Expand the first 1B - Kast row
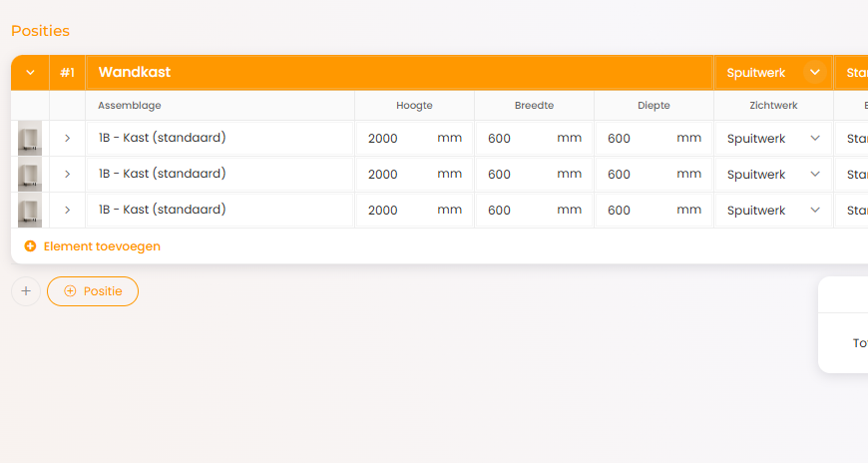The height and width of the screenshot is (463, 868). click(x=67, y=139)
